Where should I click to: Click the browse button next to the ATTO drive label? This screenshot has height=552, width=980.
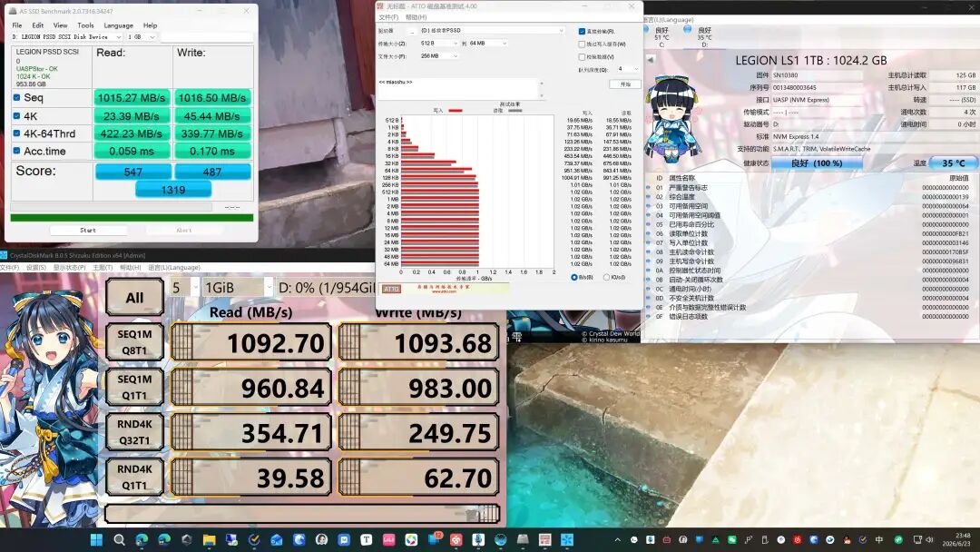pyautogui.click(x=411, y=31)
